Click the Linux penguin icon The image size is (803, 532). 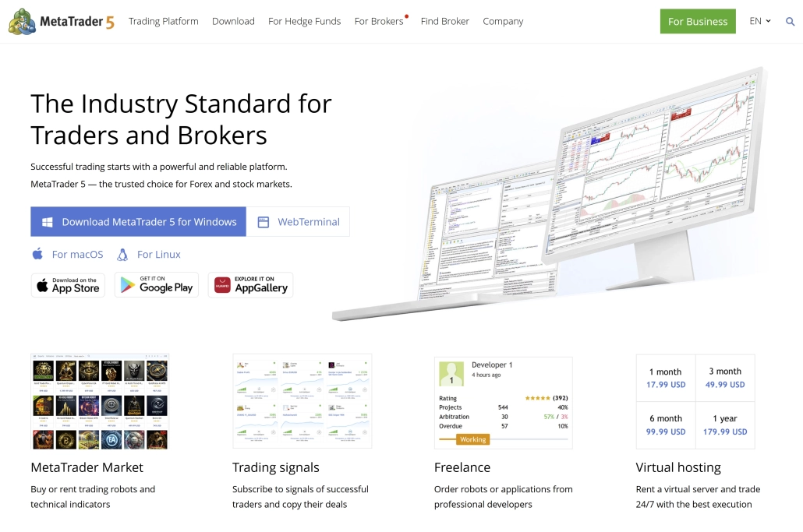tap(122, 254)
